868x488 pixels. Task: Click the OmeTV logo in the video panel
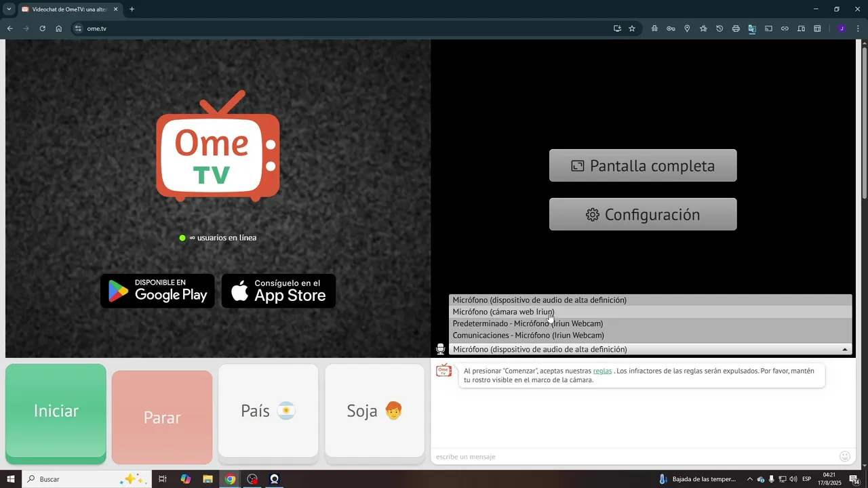coord(218,146)
